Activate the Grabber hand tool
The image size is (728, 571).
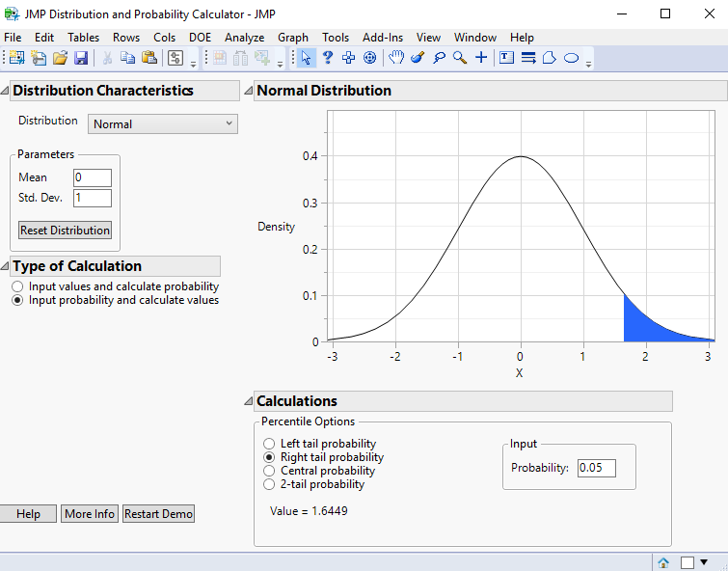[x=396, y=58]
